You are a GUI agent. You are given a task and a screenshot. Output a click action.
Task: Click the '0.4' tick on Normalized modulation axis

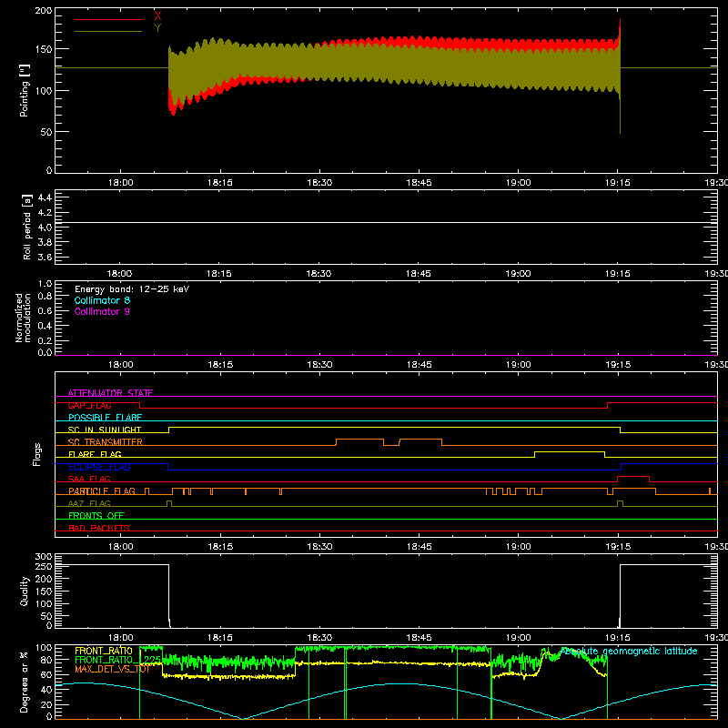45,326
